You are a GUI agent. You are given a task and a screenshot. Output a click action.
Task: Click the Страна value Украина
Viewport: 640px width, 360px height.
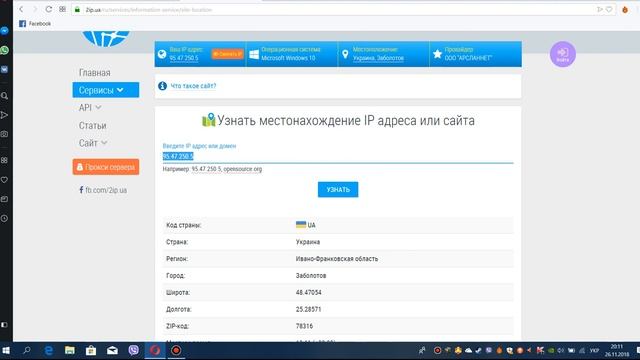(x=308, y=242)
